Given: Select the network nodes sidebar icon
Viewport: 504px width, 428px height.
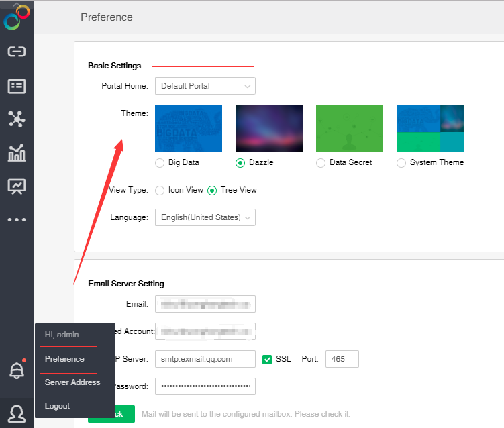Looking at the screenshot, I should (x=17, y=119).
